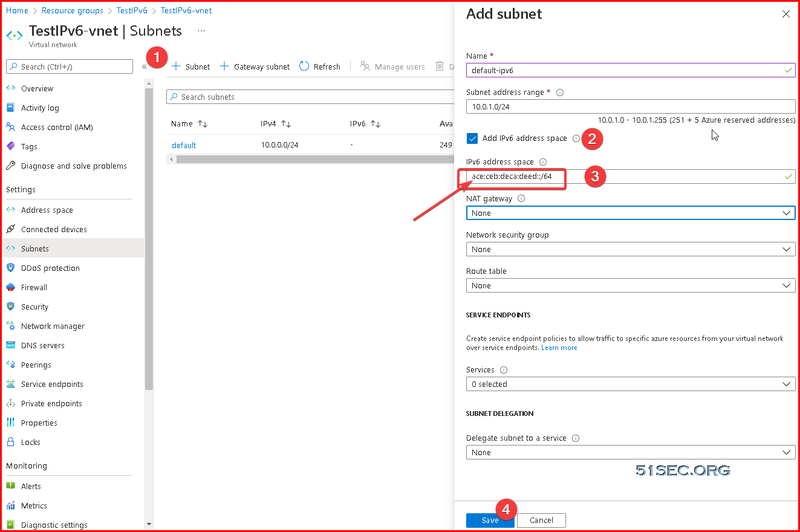Collapse the sidebar with the double-chevron icon
Screen dimensions: 800x532
[145, 66]
